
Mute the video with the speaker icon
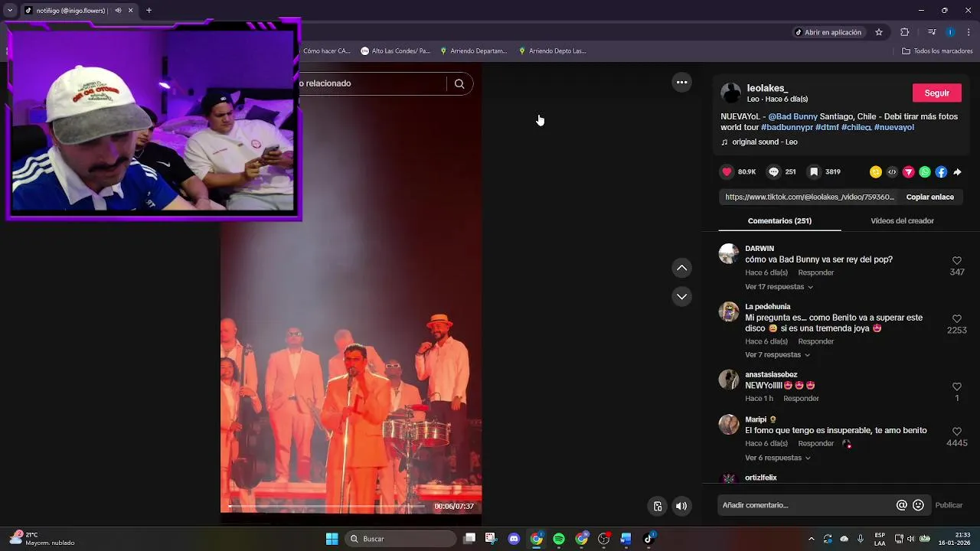681,506
